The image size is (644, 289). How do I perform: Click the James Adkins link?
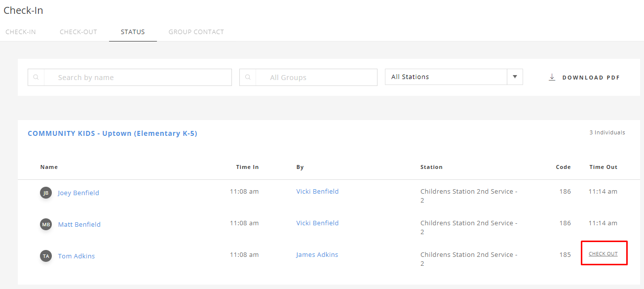[317, 254]
